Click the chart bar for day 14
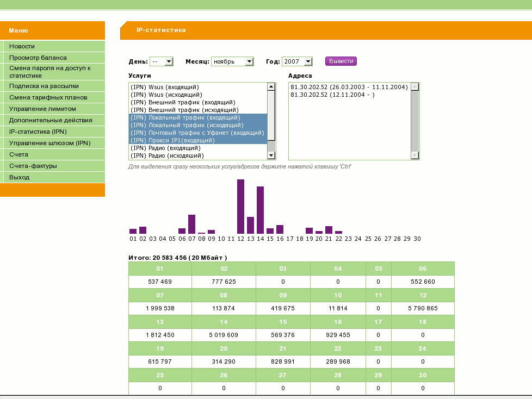Viewport: 532px width, 399px height. (260, 210)
